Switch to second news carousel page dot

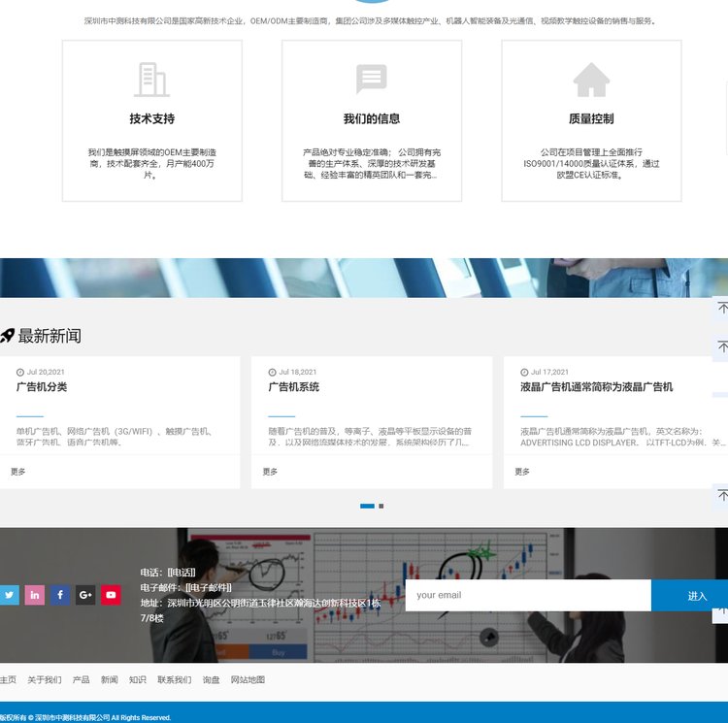point(381,507)
